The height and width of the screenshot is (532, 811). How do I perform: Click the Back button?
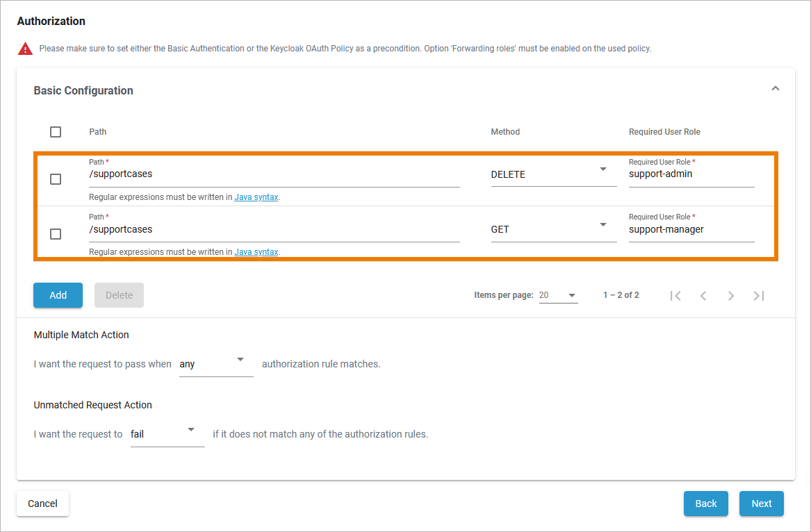tap(705, 504)
